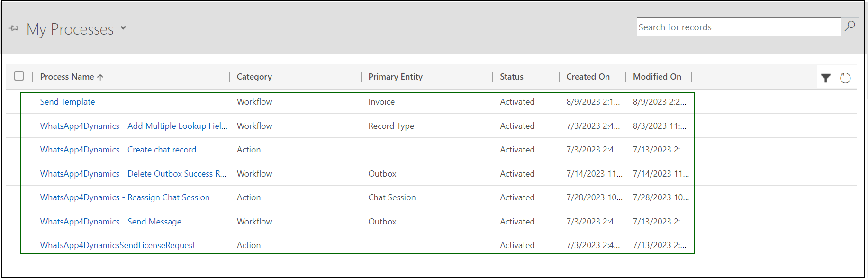Click Activated status in Send Message row
This screenshot has width=868, height=278.
point(517,222)
